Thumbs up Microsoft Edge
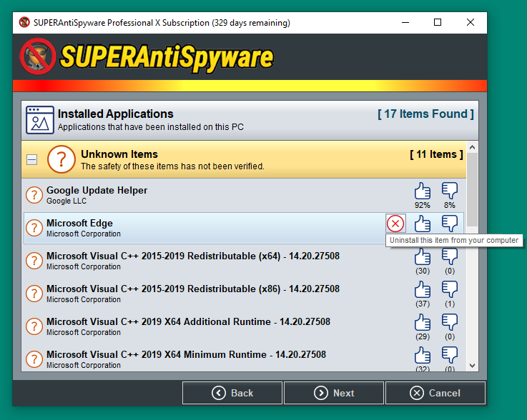The image size is (527, 420). click(x=422, y=224)
